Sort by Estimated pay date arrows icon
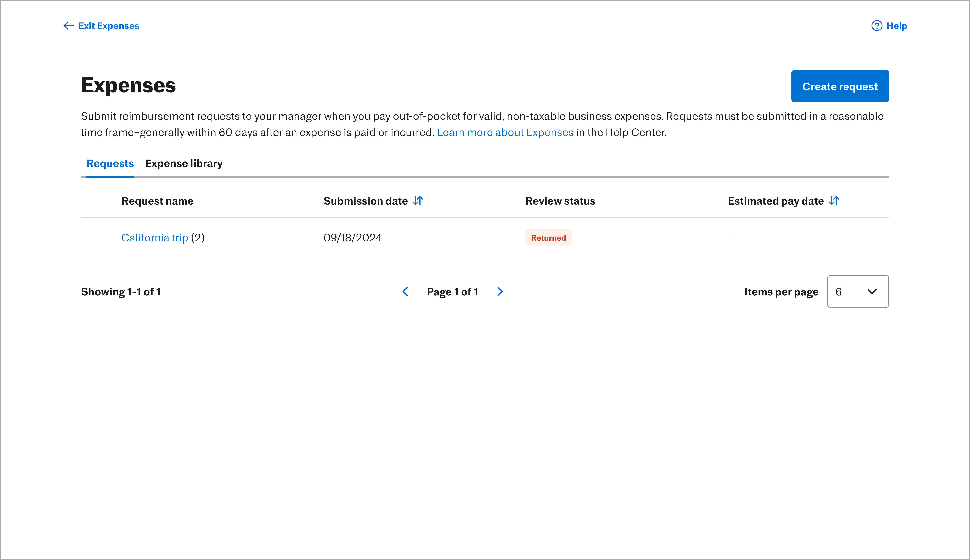This screenshot has width=970, height=560. tap(834, 201)
